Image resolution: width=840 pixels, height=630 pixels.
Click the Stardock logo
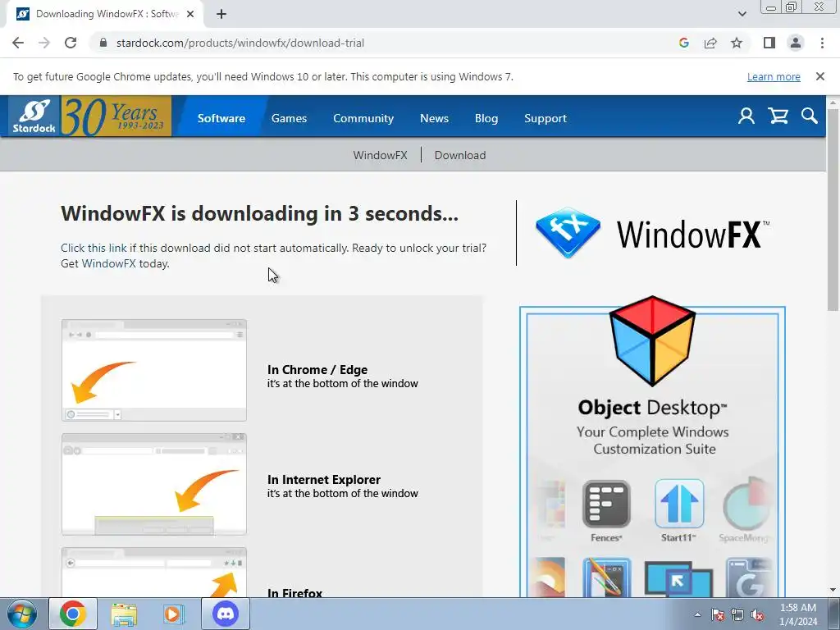click(34, 116)
